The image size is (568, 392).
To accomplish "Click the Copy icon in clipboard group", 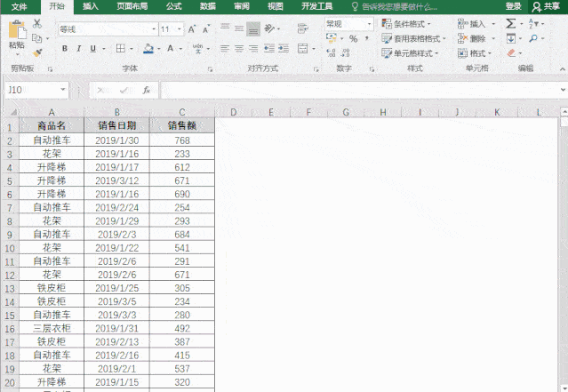I will pos(36,38).
